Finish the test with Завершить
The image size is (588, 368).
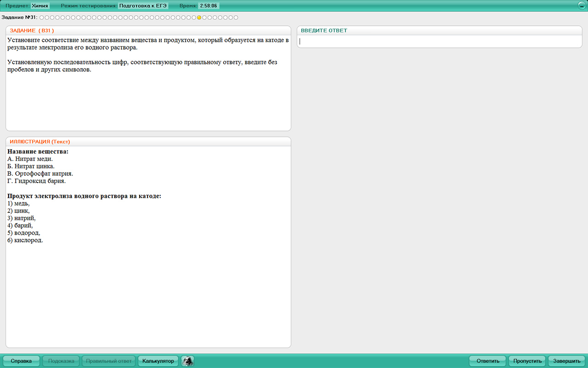coord(567,361)
